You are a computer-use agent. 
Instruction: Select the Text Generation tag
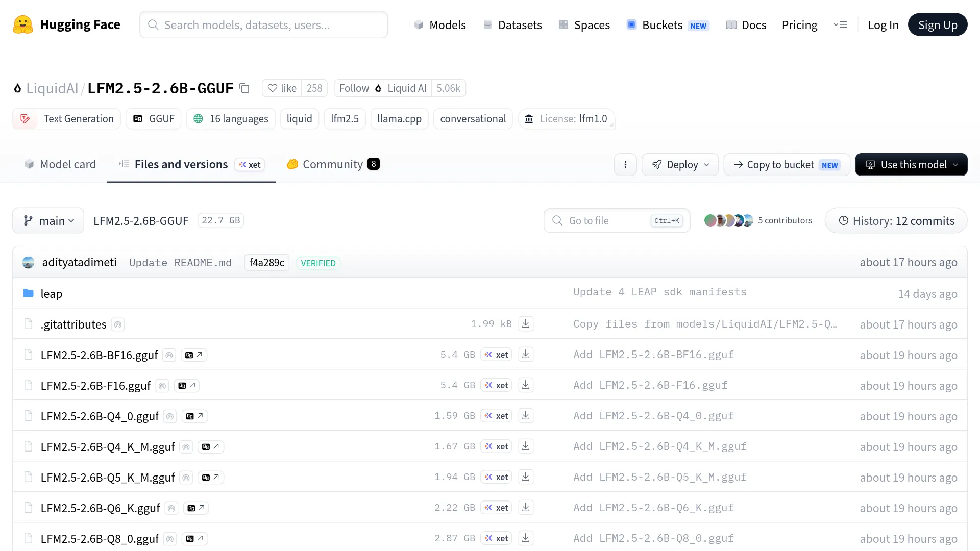click(x=66, y=118)
